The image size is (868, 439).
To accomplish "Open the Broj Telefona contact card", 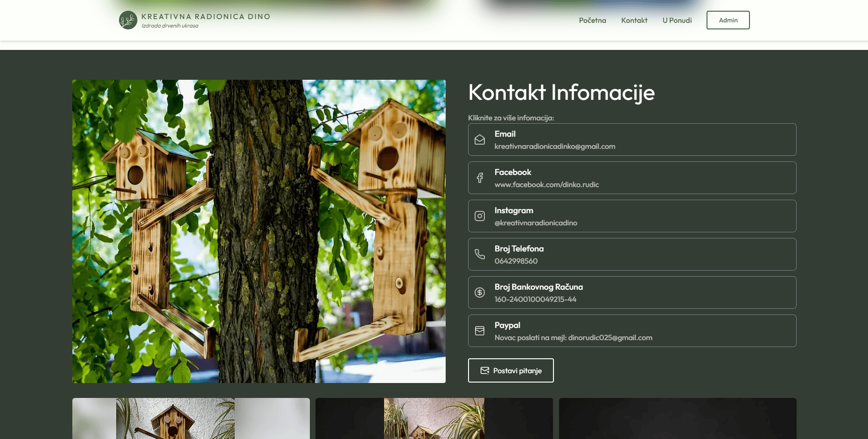I will tap(632, 254).
